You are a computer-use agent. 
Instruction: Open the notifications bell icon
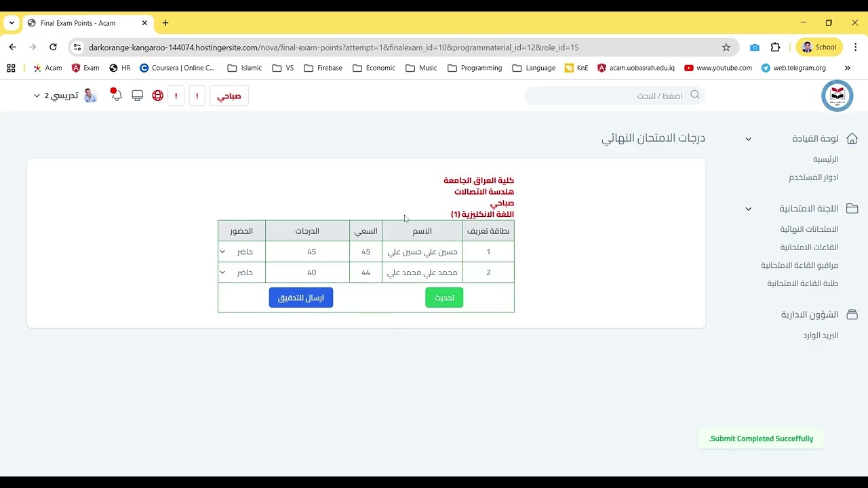pos(116,95)
